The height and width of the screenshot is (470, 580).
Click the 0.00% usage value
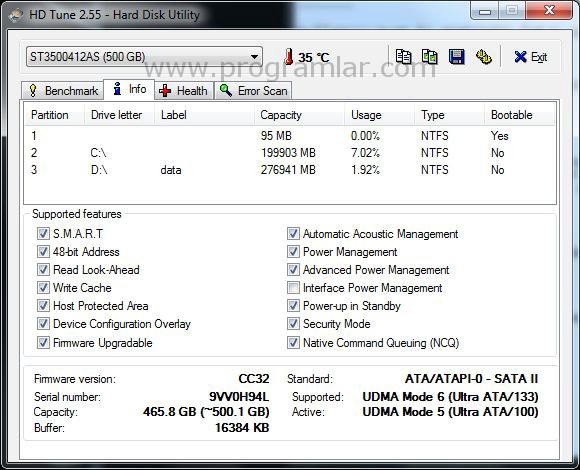365,136
